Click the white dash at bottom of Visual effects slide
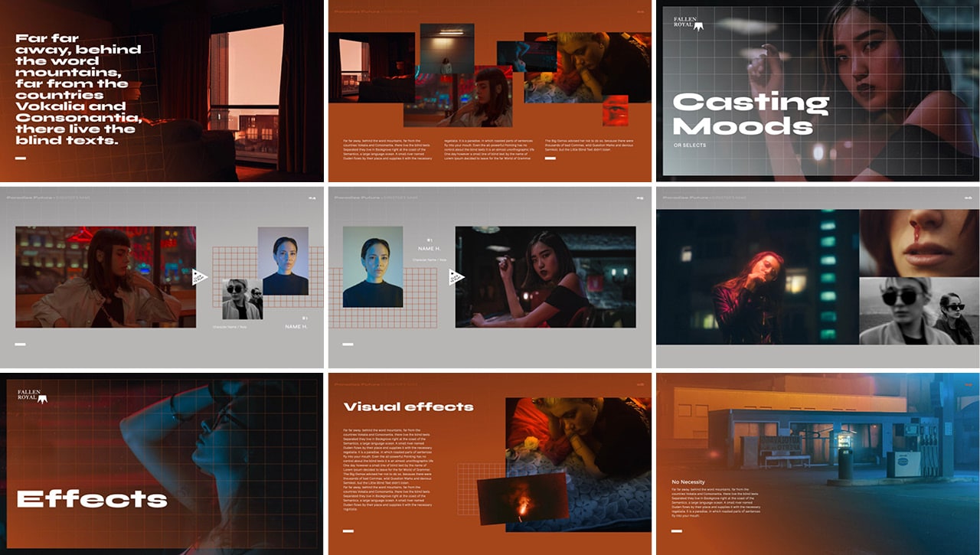 point(348,531)
